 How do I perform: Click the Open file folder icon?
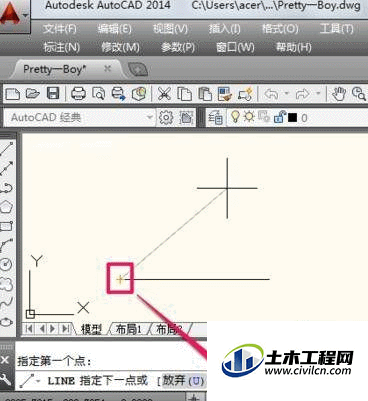32,93
